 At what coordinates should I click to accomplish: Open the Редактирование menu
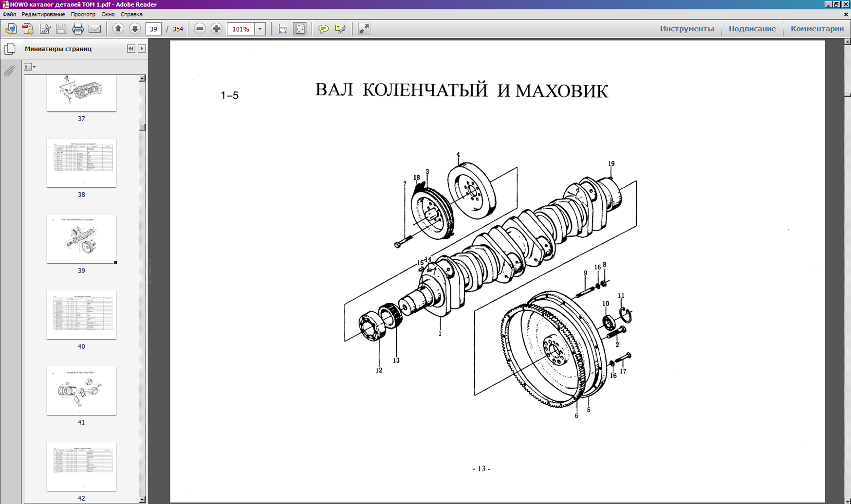click(x=43, y=15)
